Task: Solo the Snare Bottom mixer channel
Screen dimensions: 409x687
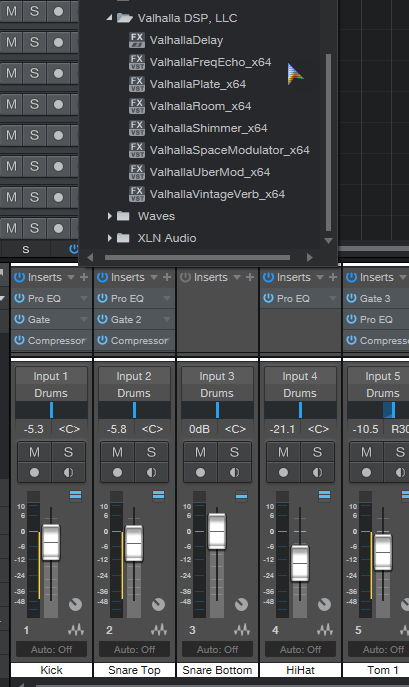Action: 235,452
